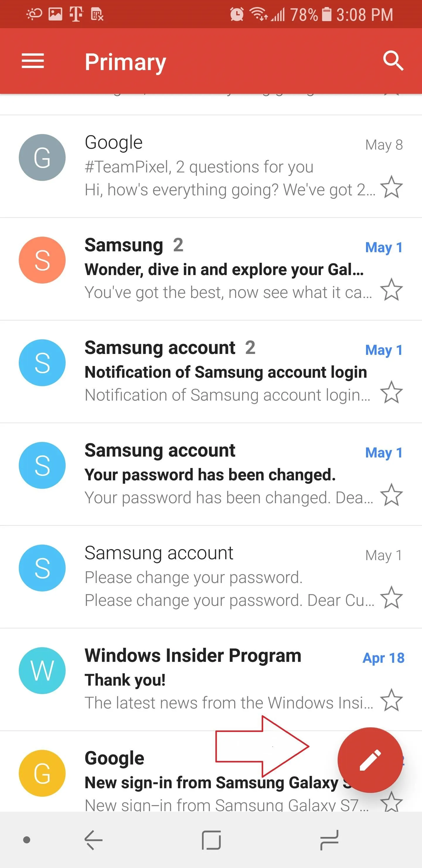Star the Please change your password email

click(391, 597)
